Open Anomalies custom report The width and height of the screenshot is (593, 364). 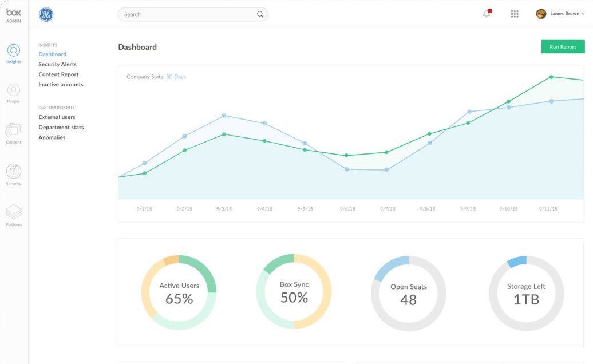52,137
